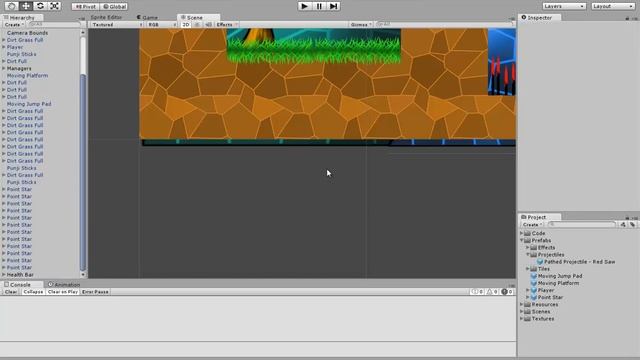
Task: Open the Effects dropdown in Scene view
Action: pos(227,24)
